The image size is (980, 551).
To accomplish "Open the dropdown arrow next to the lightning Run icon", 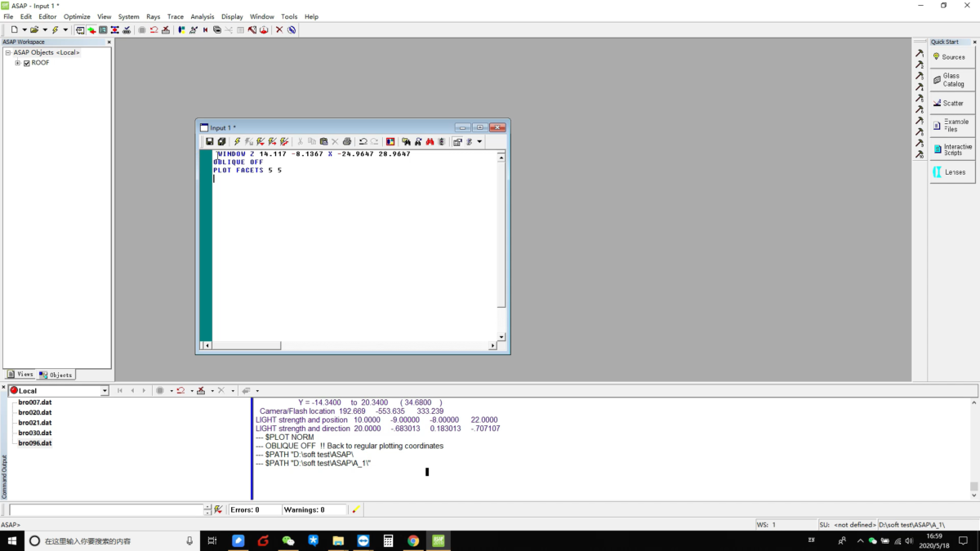I will [65, 30].
